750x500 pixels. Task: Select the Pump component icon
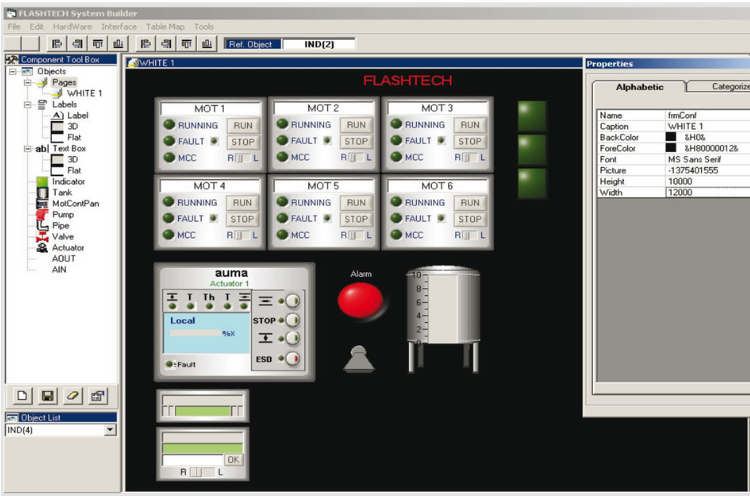41,214
